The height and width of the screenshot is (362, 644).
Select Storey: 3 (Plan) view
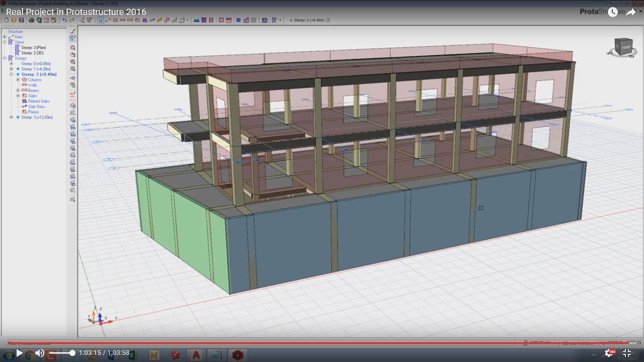[34, 47]
